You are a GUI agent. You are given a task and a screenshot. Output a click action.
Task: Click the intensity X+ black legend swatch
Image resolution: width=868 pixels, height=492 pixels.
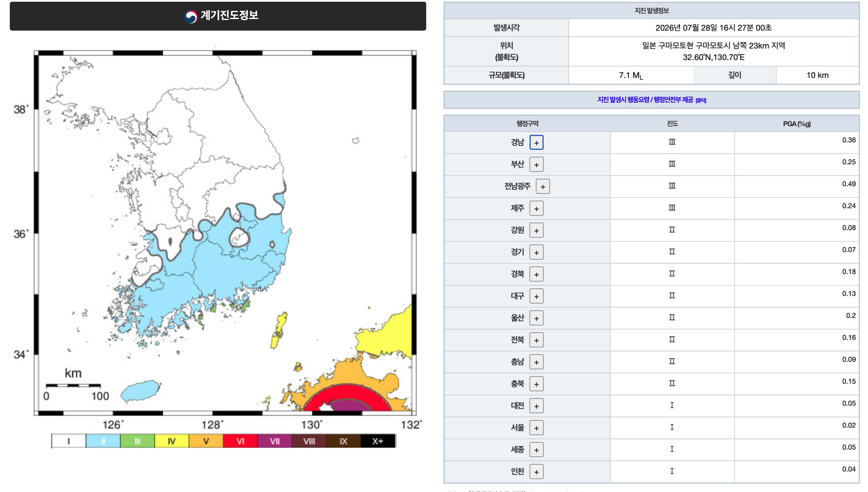click(x=378, y=441)
